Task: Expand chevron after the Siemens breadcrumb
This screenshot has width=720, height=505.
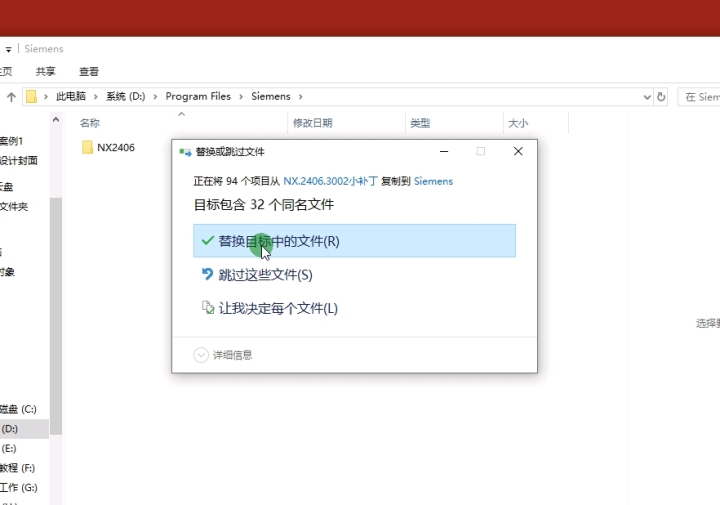Action: pos(300,97)
